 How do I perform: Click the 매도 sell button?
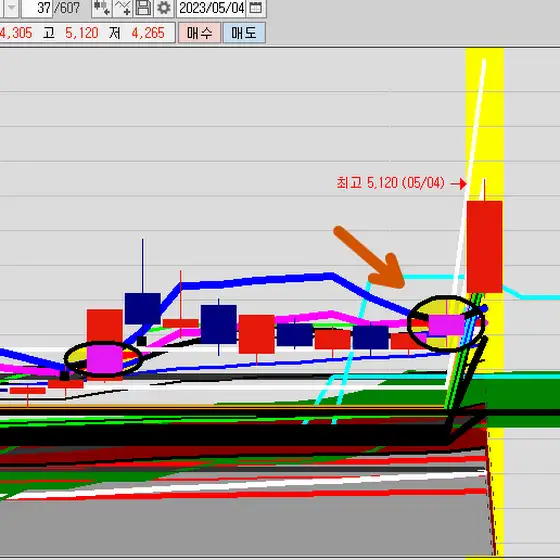(244, 33)
